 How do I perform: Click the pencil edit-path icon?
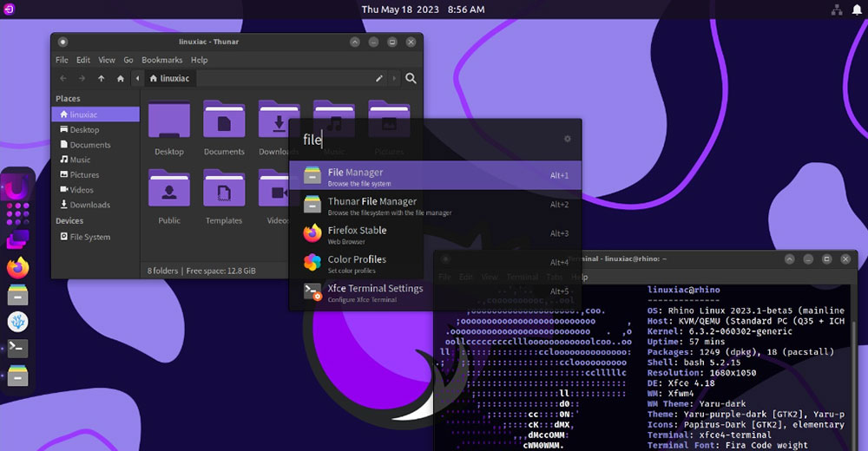379,78
